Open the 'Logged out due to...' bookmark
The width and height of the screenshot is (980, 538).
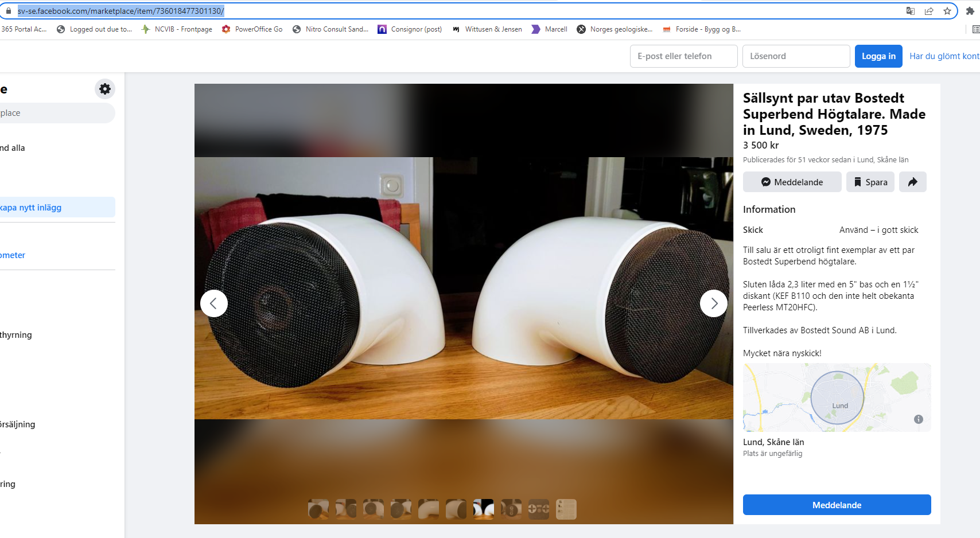(94, 29)
